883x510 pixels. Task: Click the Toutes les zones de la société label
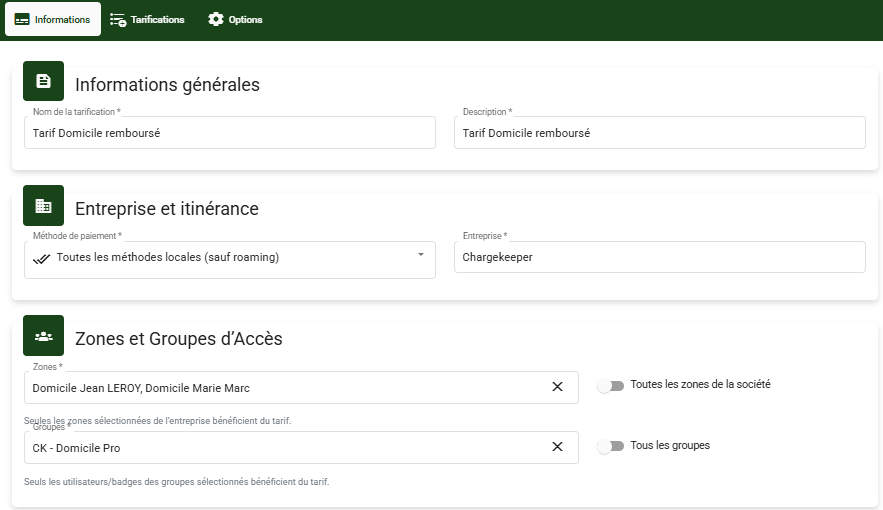click(x=700, y=384)
